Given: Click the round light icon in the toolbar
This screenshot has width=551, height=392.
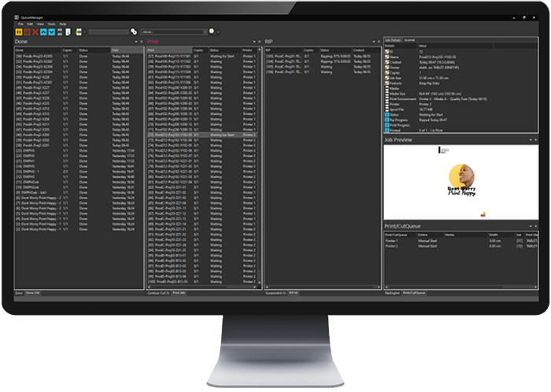Looking at the screenshot, I should 211,31.
